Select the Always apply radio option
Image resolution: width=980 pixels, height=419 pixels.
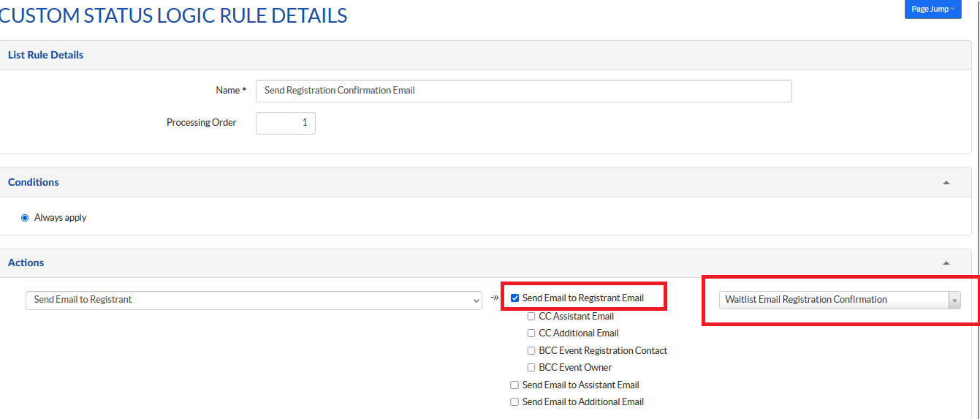pos(25,218)
